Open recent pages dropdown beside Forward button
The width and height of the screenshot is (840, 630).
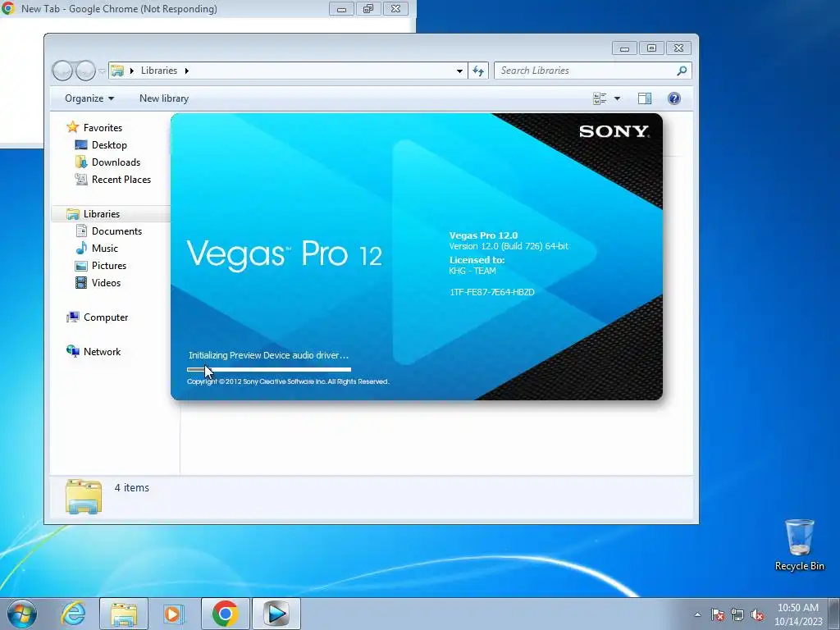tap(102, 71)
